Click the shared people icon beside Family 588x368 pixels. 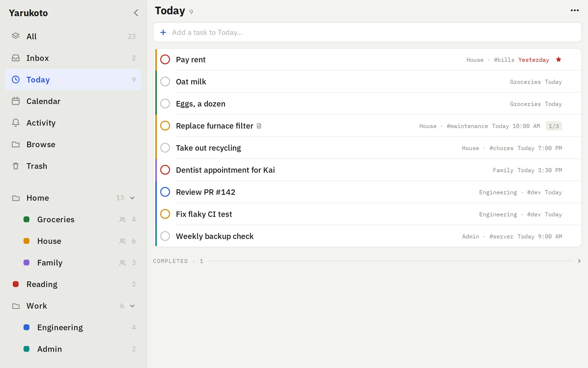click(123, 263)
